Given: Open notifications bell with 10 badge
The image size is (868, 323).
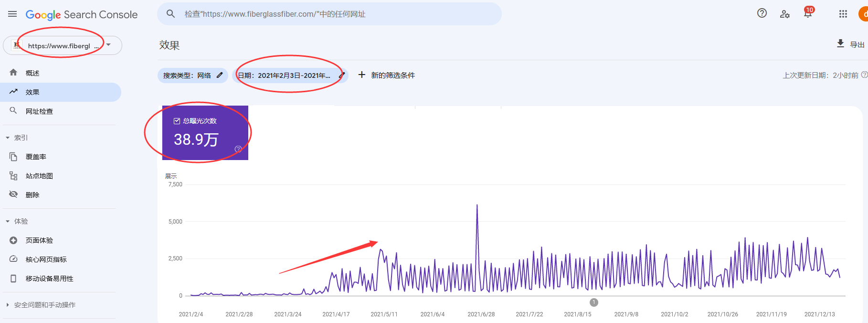Looking at the screenshot, I should tap(808, 13).
